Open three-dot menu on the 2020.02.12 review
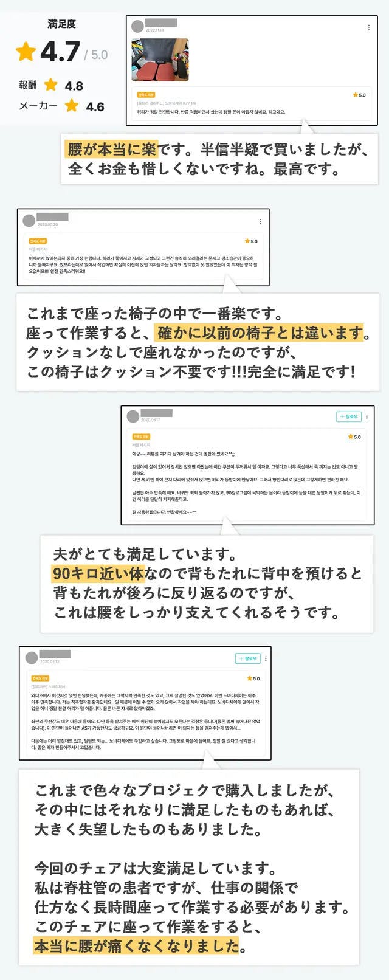Viewport: 389px width, 980px height. click(266, 658)
